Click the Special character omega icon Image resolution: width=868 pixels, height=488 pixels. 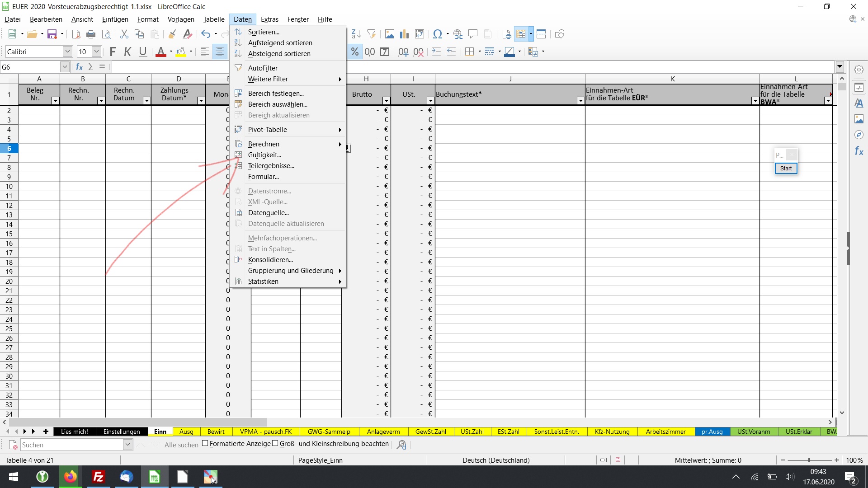pyautogui.click(x=437, y=34)
